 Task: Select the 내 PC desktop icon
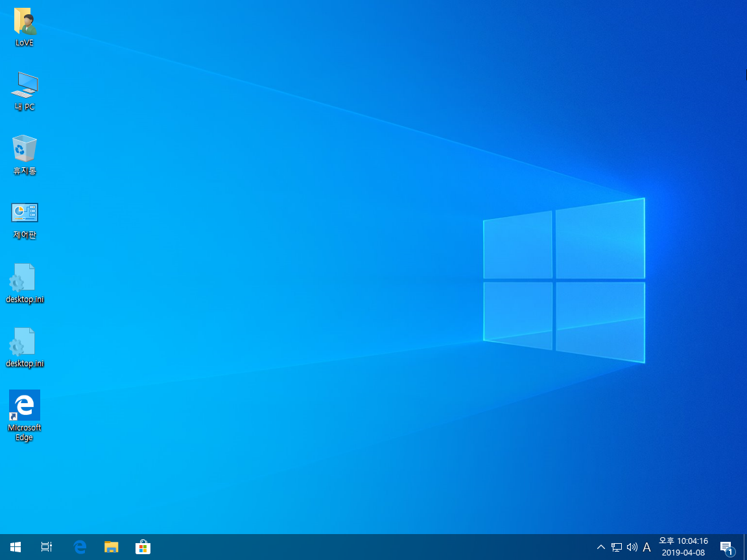[x=24, y=91]
